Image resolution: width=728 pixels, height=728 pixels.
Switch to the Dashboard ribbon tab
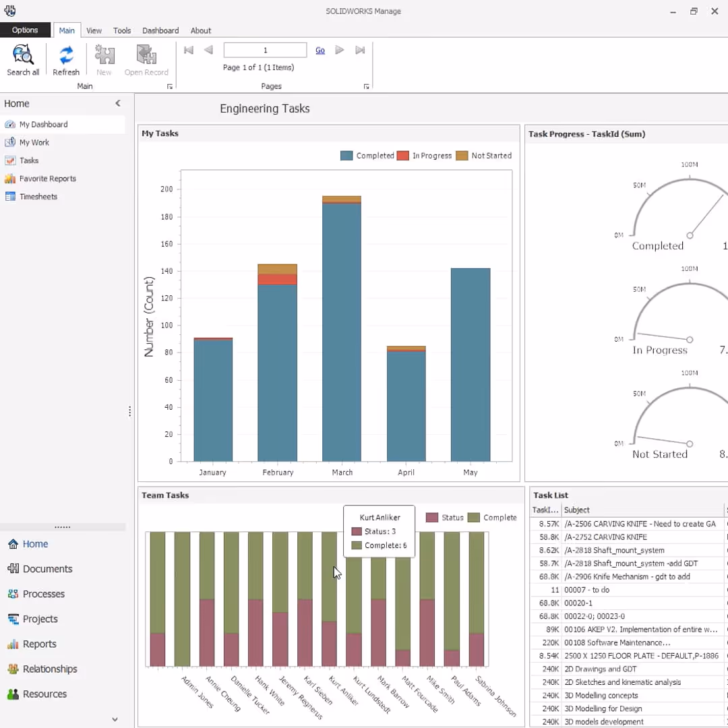click(160, 30)
